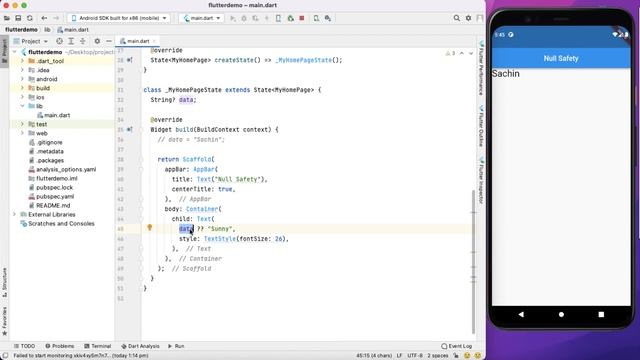Select pubspec.yaml file in tree
Viewport: 640px width, 360px height.
[51, 196]
